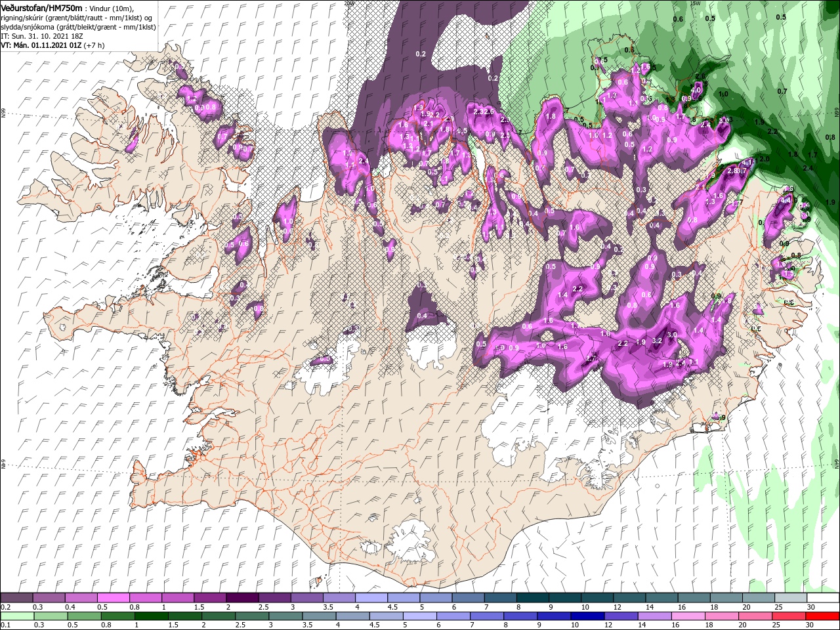Click the valid time 'VT: Mán. 01.11.2021 01Z'
The image size is (840, 630).
coord(41,46)
